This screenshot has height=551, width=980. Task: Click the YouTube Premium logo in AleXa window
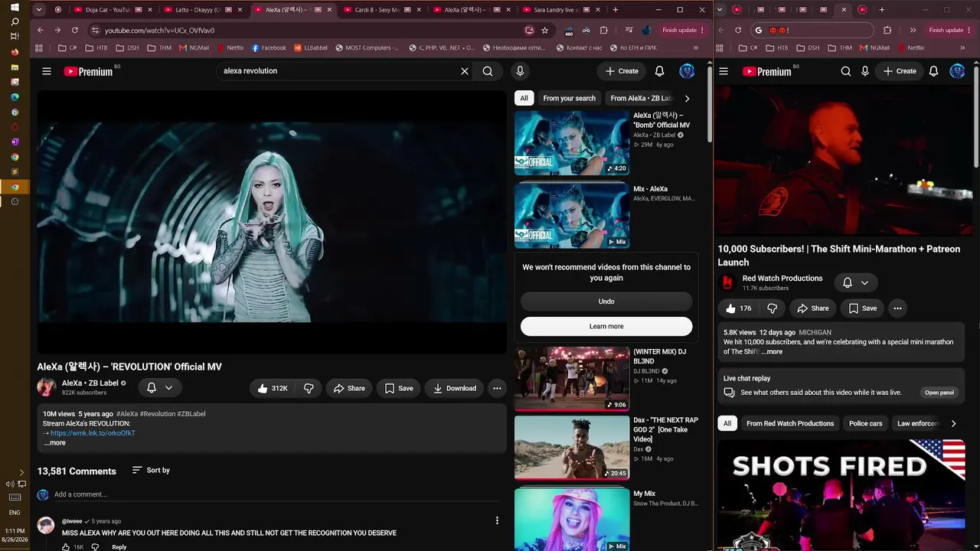[x=88, y=71]
